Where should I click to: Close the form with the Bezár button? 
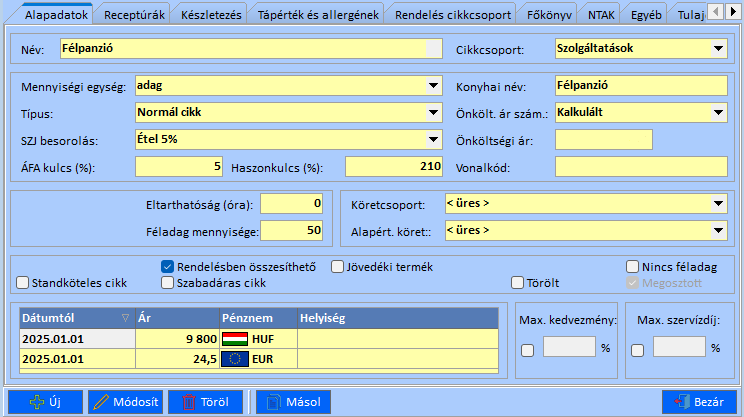699,402
